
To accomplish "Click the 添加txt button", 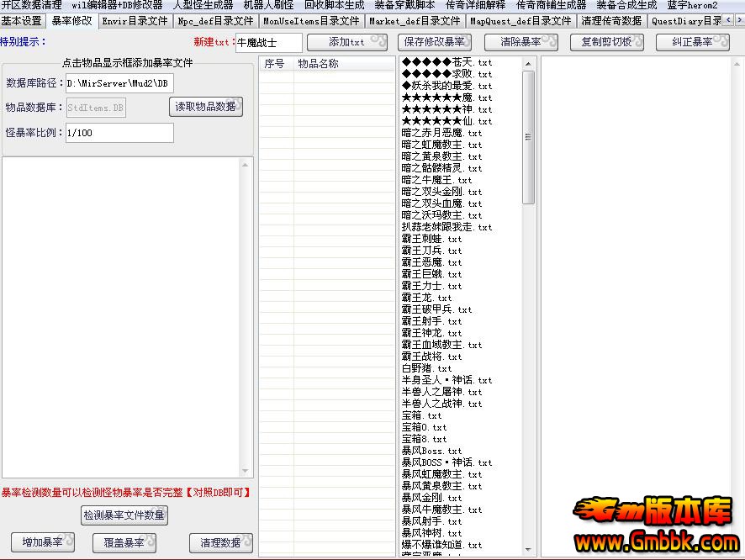I will (x=346, y=42).
